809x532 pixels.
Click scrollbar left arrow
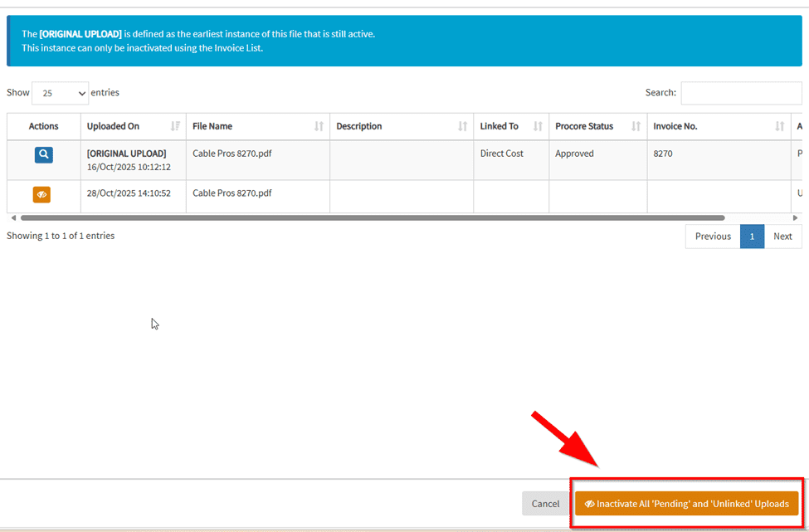pyautogui.click(x=12, y=218)
